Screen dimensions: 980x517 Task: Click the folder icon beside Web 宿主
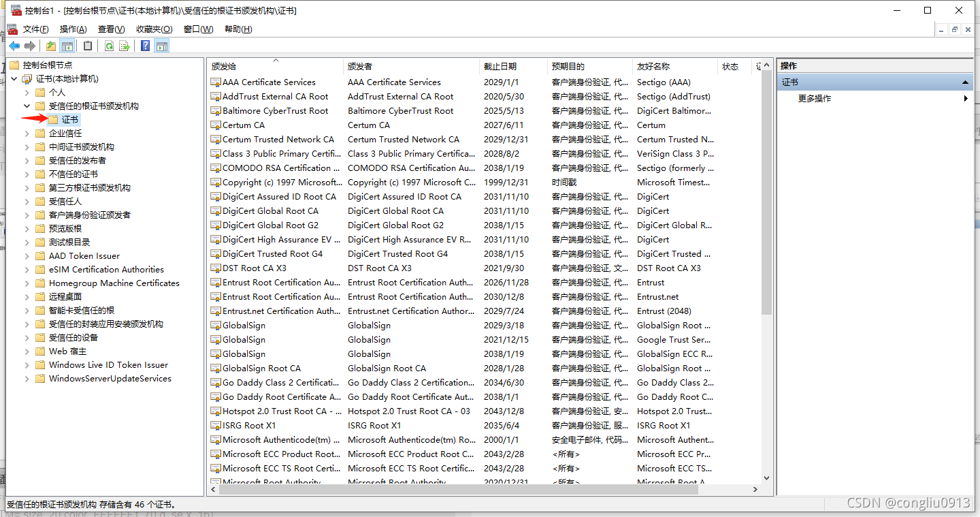(41, 351)
